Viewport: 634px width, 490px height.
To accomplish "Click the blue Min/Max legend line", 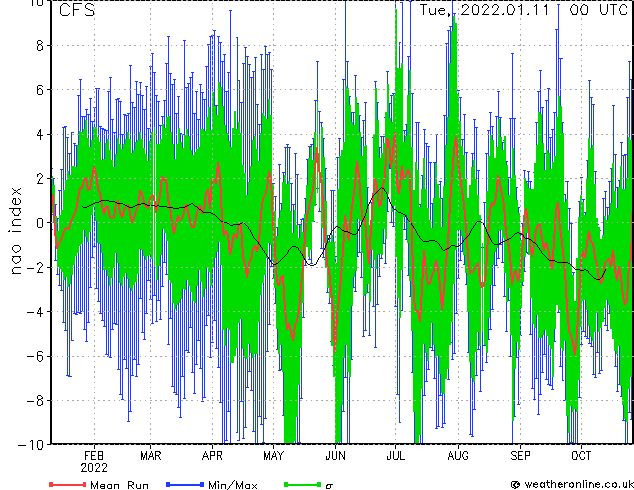I will tap(185, 484).
